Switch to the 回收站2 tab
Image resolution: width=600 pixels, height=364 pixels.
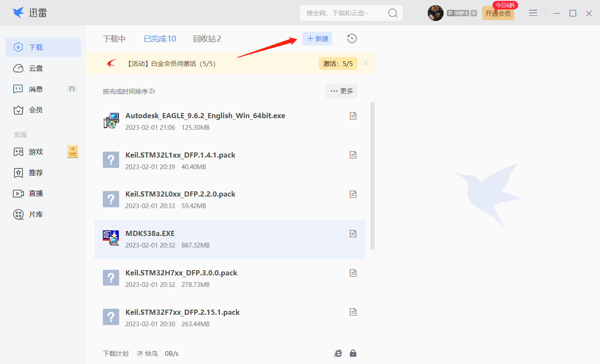[x=207, y=39]
